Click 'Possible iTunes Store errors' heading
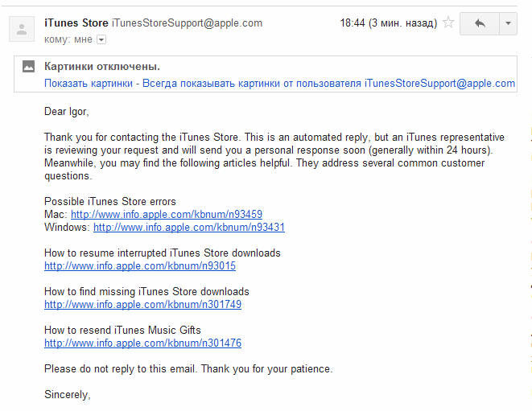532x411 pixels. (110, 201)
